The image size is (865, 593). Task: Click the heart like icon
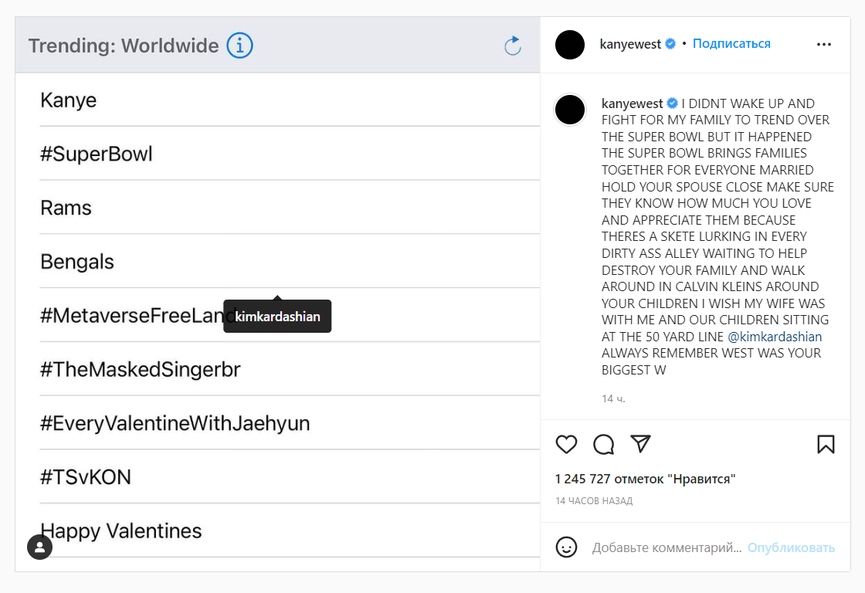pos(566,444)
